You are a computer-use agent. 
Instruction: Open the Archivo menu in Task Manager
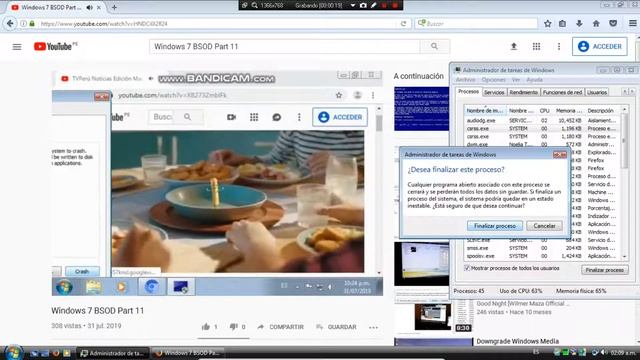pyautogui.click(x=465, y=80)
